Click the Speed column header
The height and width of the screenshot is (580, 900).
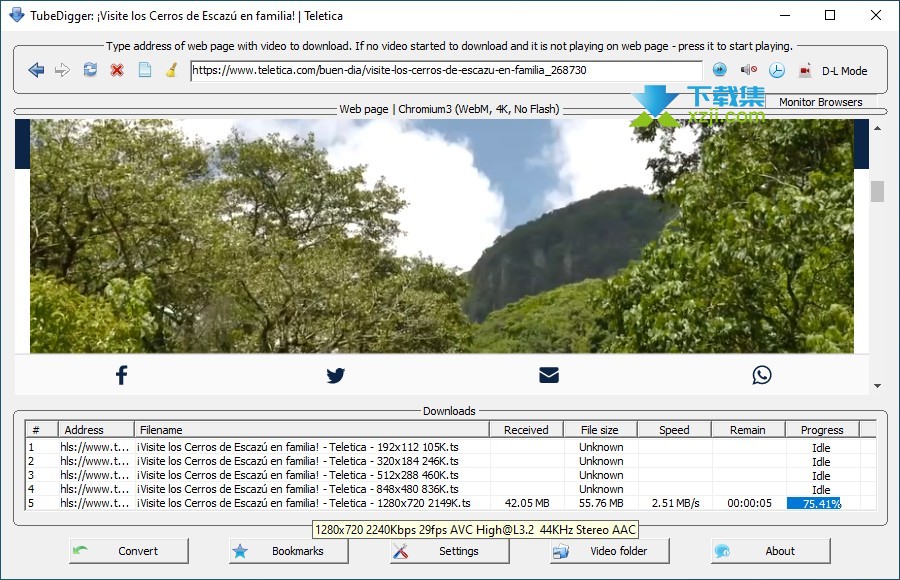pos(674,430)
